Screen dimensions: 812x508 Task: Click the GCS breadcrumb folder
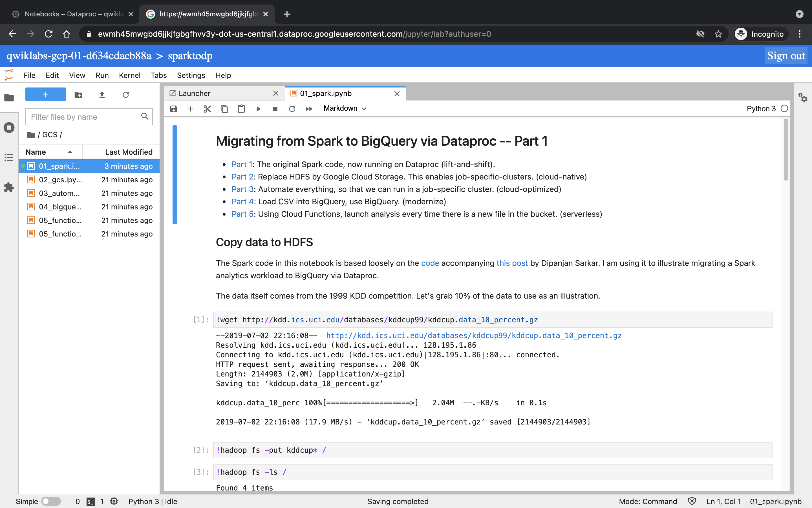[x=50, y=135]
